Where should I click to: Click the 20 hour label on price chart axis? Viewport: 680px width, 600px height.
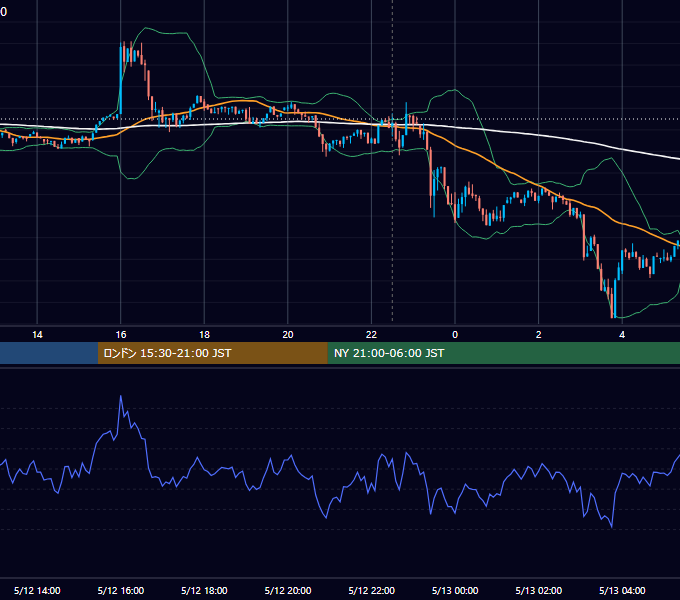(x=288, y=335)
